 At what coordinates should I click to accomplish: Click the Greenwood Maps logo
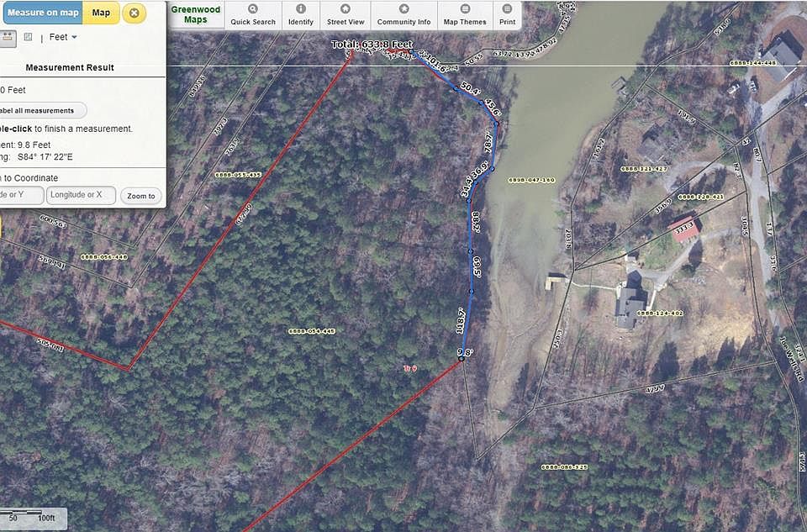pyautogui.click(x=196, y=14)
